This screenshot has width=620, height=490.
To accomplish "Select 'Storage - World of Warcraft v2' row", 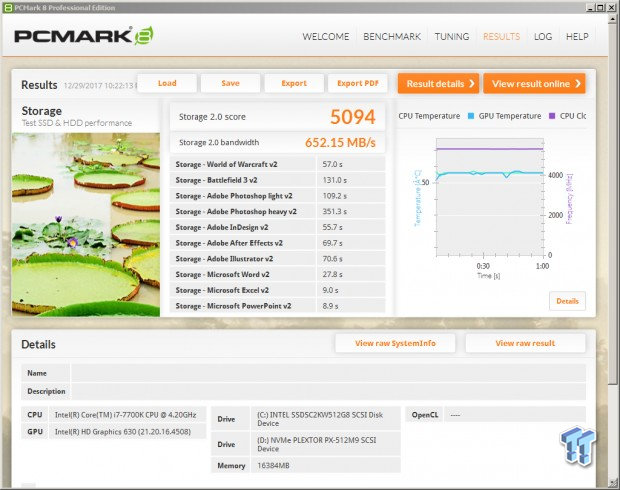I will pyautogui.click(x=277, y=164).
